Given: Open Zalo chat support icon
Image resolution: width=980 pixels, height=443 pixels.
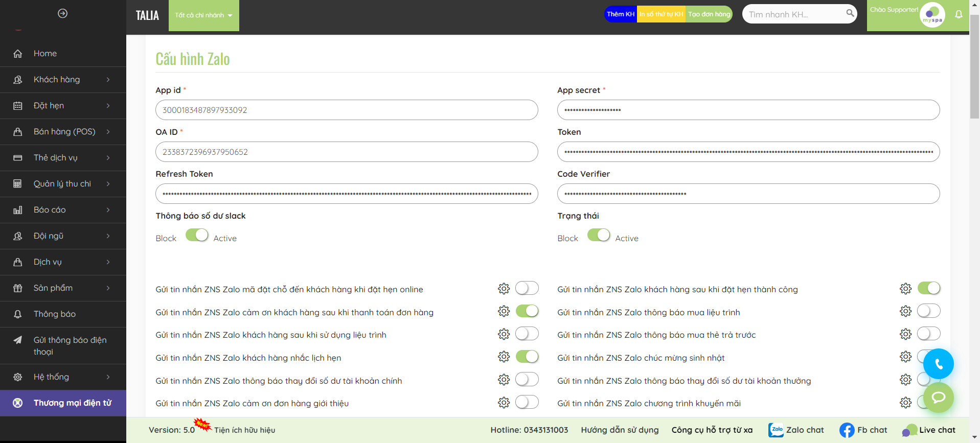Looking at the screenshot, I should 776,430.
